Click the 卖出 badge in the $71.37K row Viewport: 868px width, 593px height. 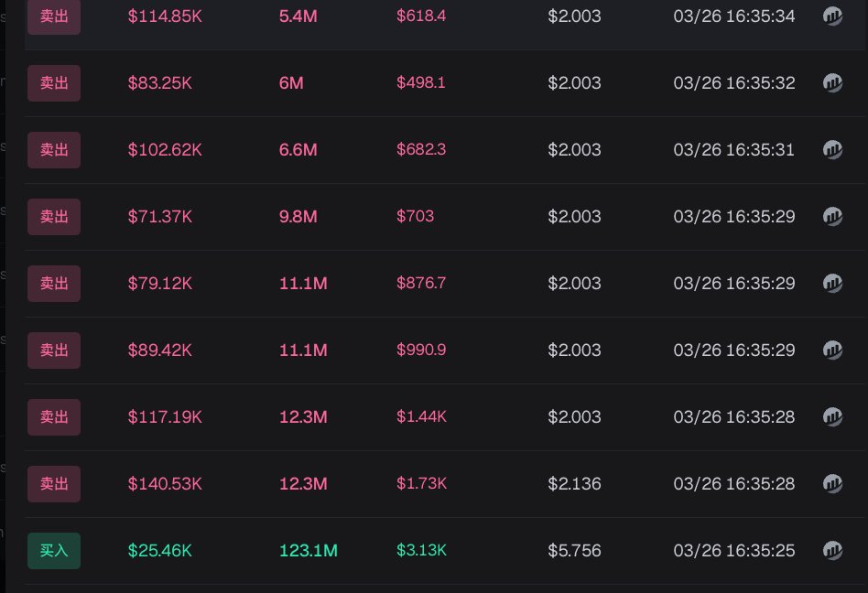click(54, 217)
